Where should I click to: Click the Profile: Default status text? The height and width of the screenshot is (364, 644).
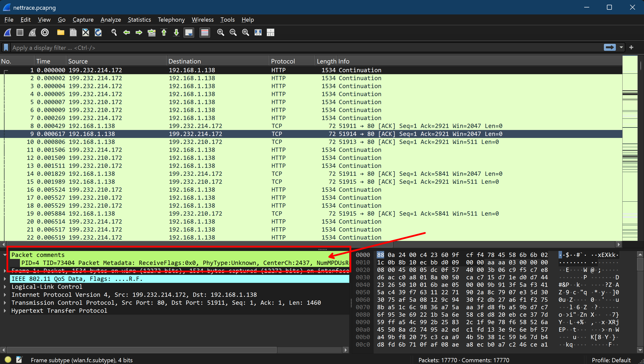611,360
